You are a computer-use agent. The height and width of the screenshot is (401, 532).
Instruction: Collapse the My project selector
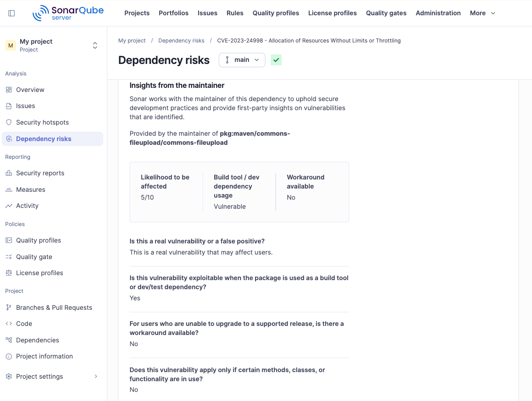click(95, 45)
